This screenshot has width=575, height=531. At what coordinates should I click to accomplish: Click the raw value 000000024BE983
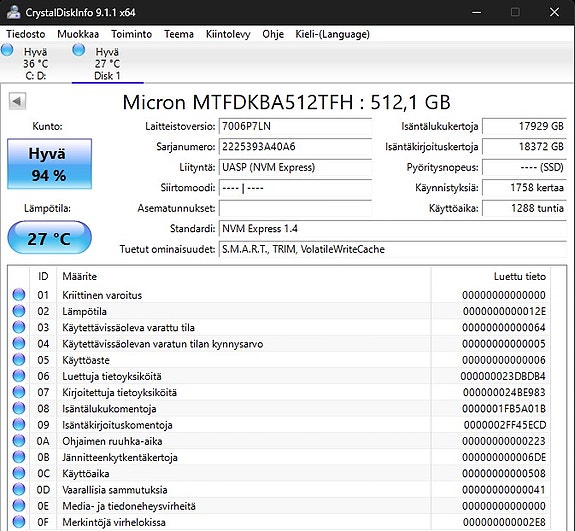pos(504,392)
